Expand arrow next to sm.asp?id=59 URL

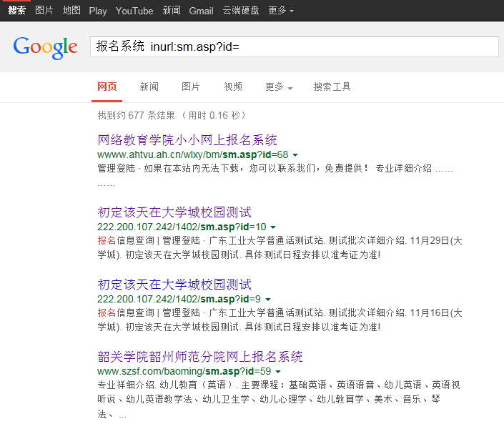click(x=278, y=372)
